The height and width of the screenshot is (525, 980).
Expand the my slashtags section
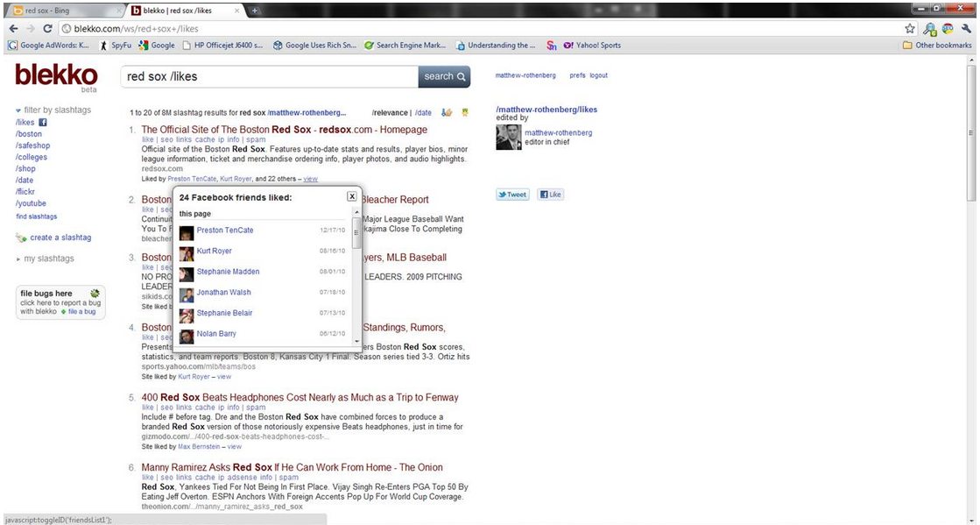coord(18,259)
